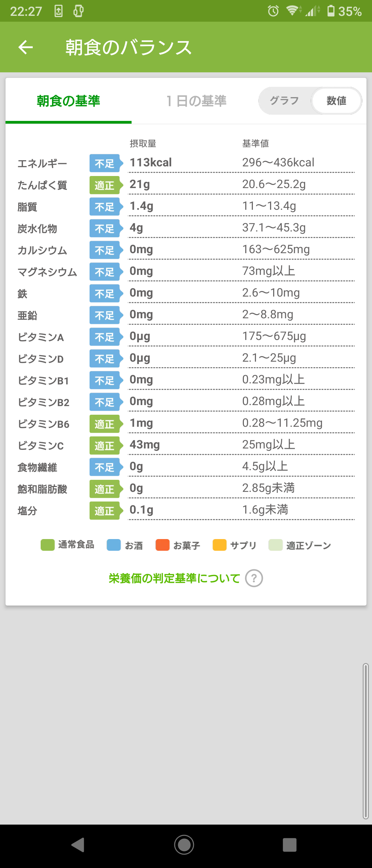
Task: Open the nutrition criteria help question-mark icon
Action: 254,578
